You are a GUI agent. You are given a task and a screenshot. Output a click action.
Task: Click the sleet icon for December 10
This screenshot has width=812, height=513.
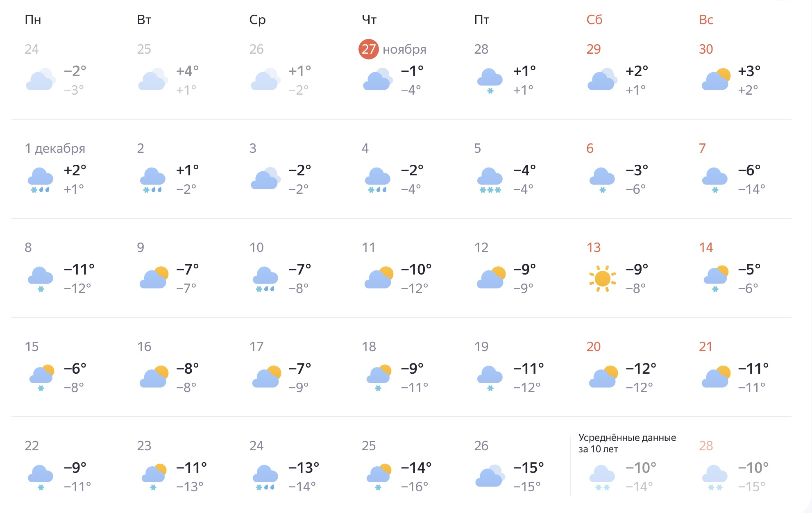(x=265, y=279)
